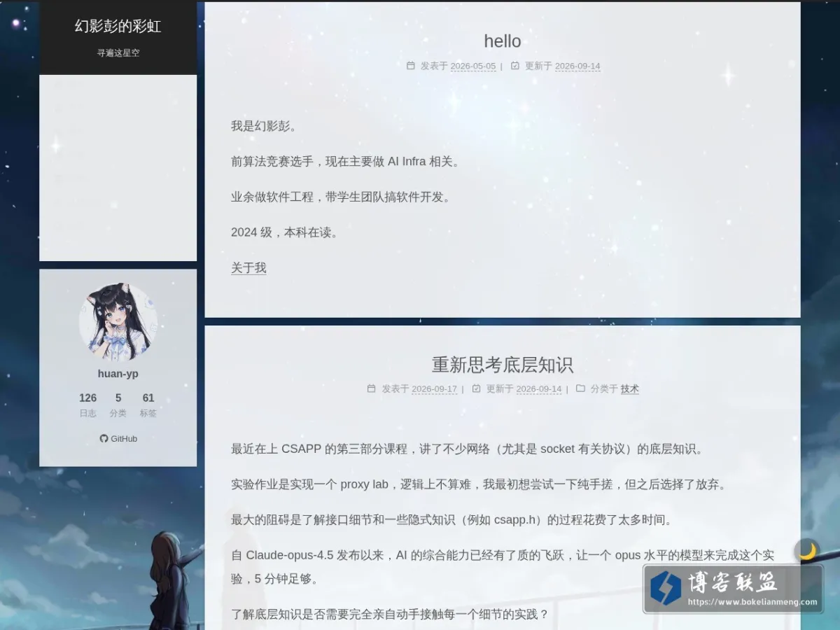Click the line about AI Infra 相关
Viewport: 840px width, 630px height.
[x=346, y=162]
